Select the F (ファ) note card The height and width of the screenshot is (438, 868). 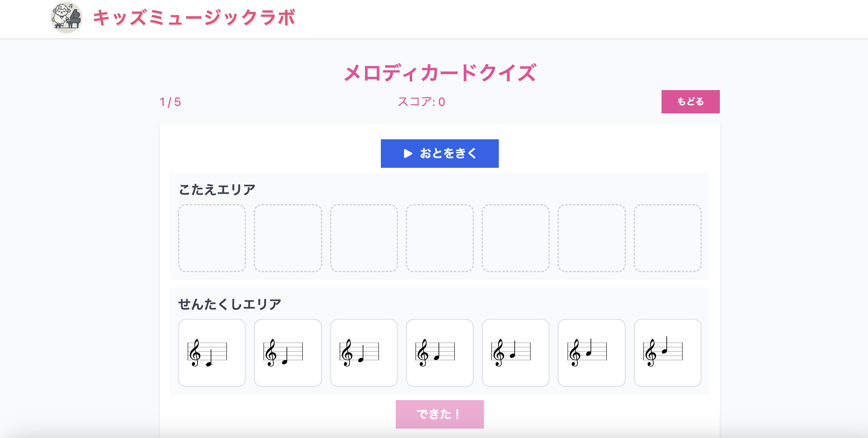click(440, 352)
